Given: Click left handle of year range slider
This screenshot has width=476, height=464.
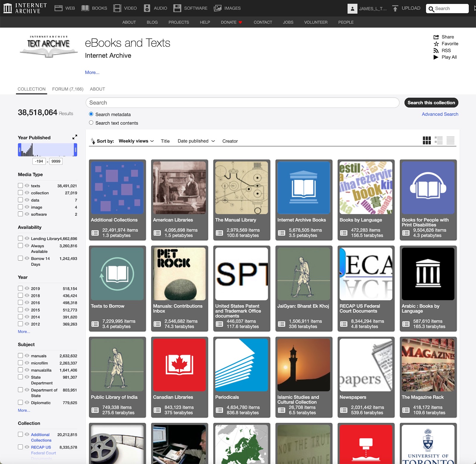Looking at the screenshot, I should 20,150.
